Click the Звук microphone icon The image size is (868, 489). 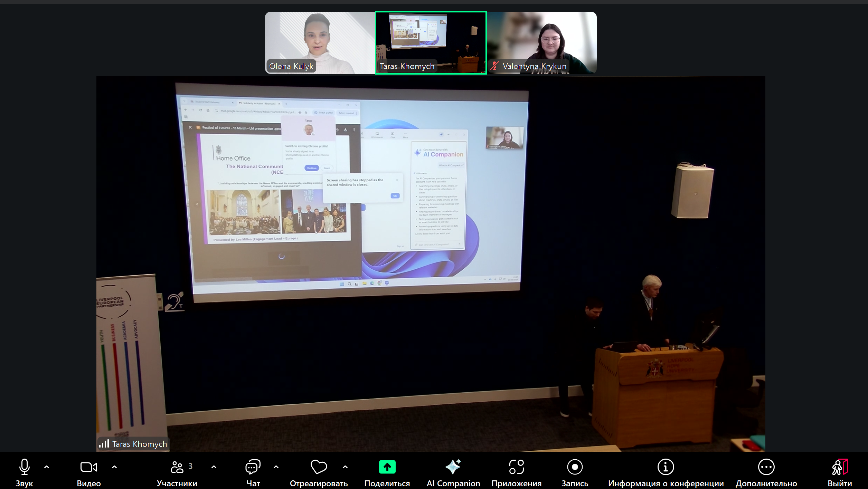click(x=24, y=467)
